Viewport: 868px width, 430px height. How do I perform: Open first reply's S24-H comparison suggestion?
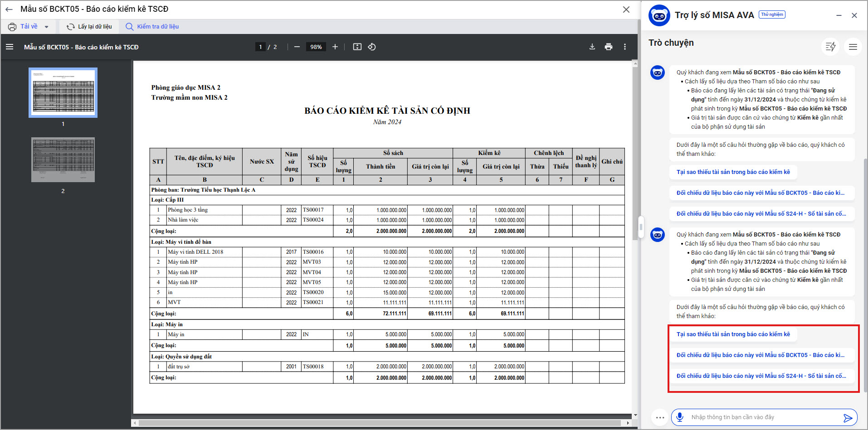(x=762, y=214)
